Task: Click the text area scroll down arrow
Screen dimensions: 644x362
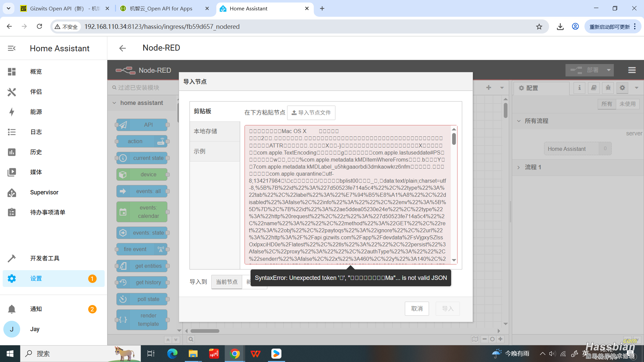Action: (x=454, y=260)
